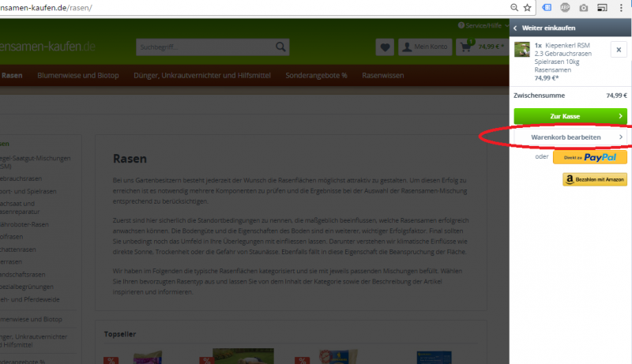
Task: Select Spezialbegrünungen in the sidebar
Action: tap(27, 287)
